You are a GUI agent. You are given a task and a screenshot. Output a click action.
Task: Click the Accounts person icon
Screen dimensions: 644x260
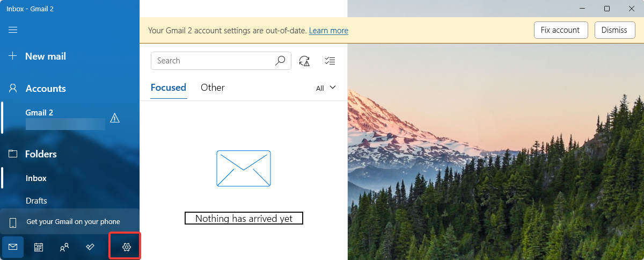13,89
